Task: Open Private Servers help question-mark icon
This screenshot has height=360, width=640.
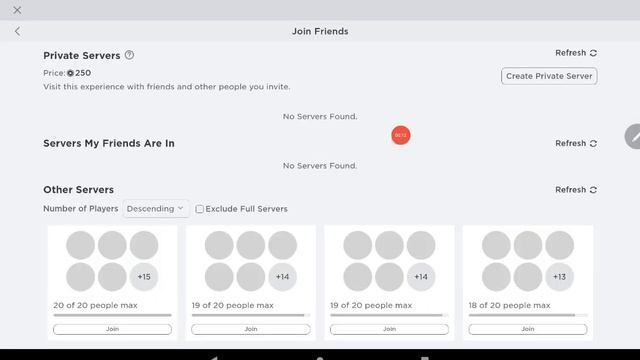Action: click(129, 55)
